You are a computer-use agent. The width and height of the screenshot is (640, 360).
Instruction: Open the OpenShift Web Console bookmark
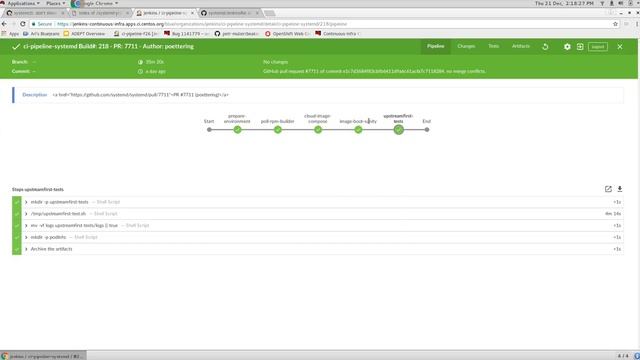click(287, 34)
